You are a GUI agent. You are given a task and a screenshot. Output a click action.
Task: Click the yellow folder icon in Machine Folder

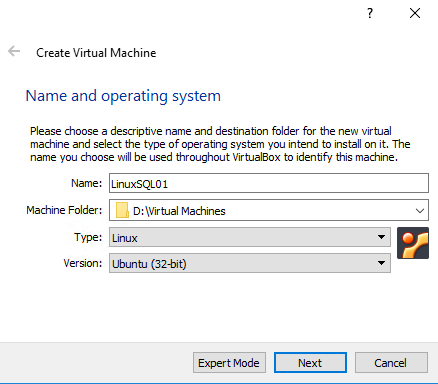click(x=122, y=210)
